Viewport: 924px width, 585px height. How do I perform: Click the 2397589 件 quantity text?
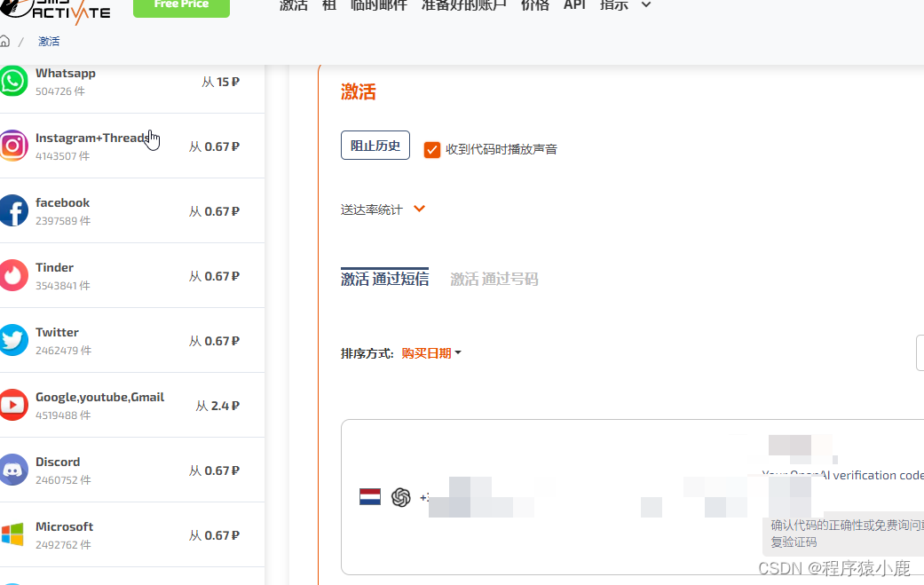(63, 221)
